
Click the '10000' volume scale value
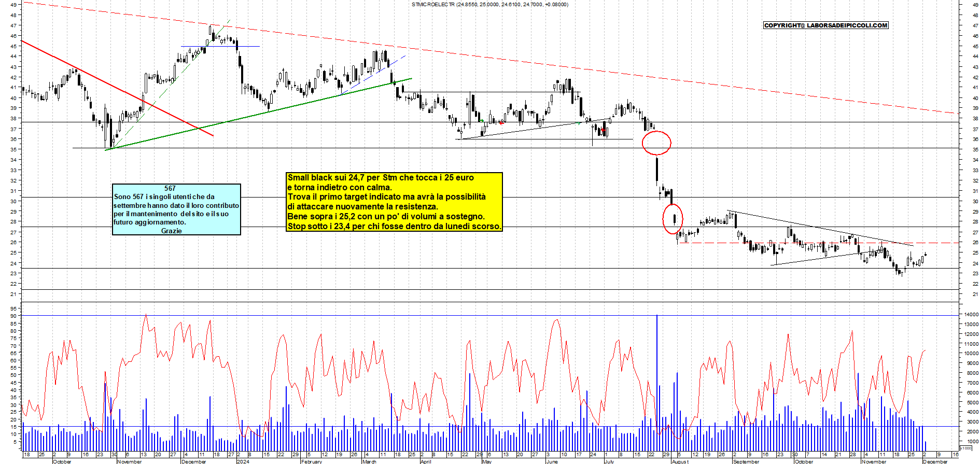pyautogui.click(x=971, y=354)
